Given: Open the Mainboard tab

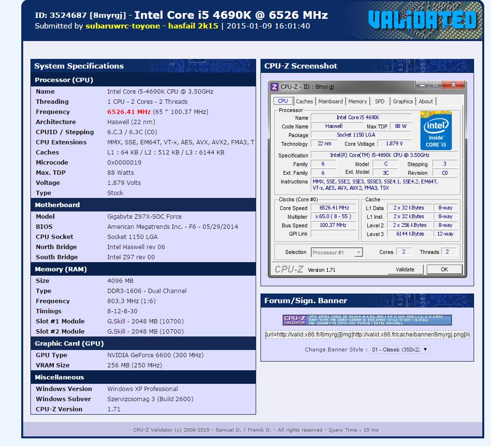Looking at the screenshot, I should click(331, 101).
